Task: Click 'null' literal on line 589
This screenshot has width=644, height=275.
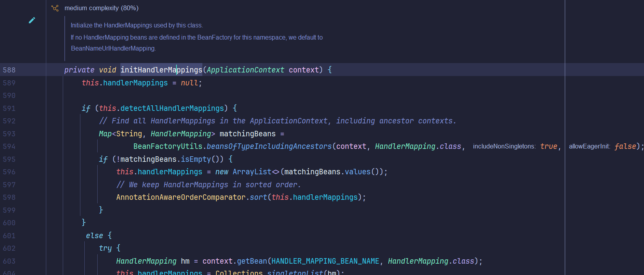Action: (189, 83)
